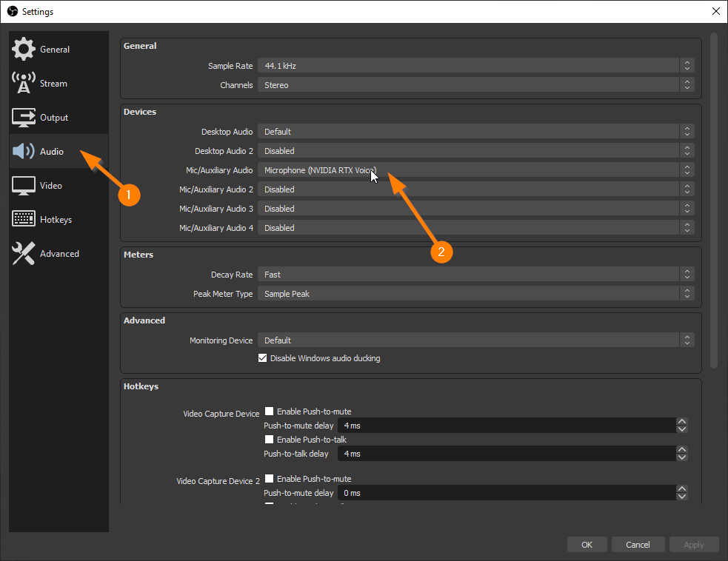Click Video Capture Device 2 push-to-mute delay field
The image size is (728, 561).
pos(507,493)
